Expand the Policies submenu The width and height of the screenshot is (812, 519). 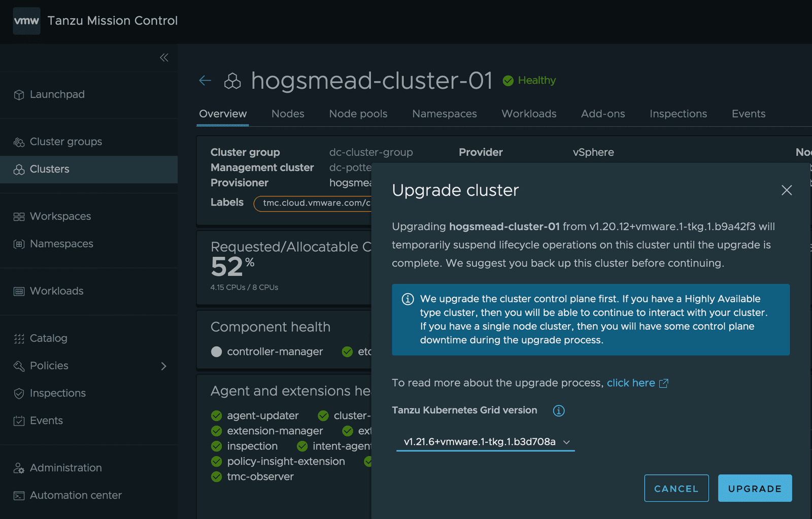tap(163, 365)
